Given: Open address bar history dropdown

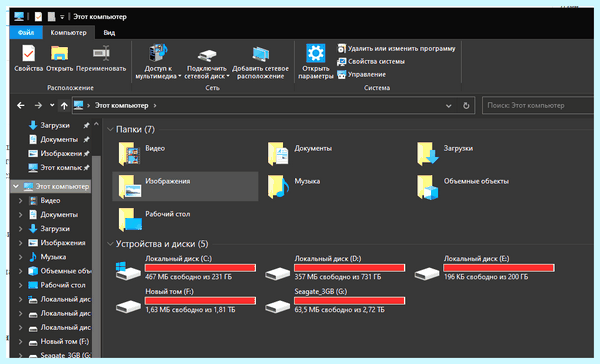Looking at the screenshot, I should [x=448, y=106].
